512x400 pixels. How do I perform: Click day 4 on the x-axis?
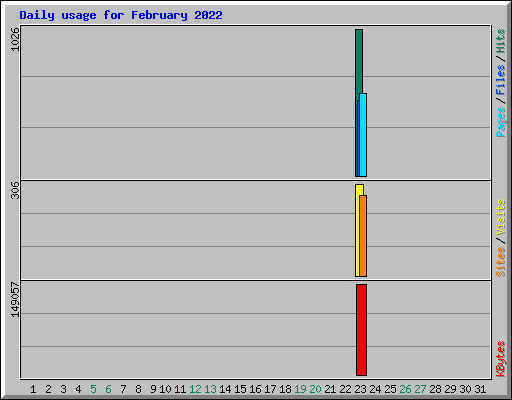click(x=78, y=389)
